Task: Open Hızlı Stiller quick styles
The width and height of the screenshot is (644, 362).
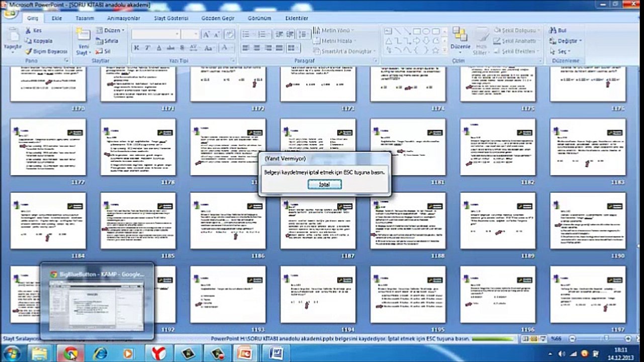Action: tap(481, 41)
